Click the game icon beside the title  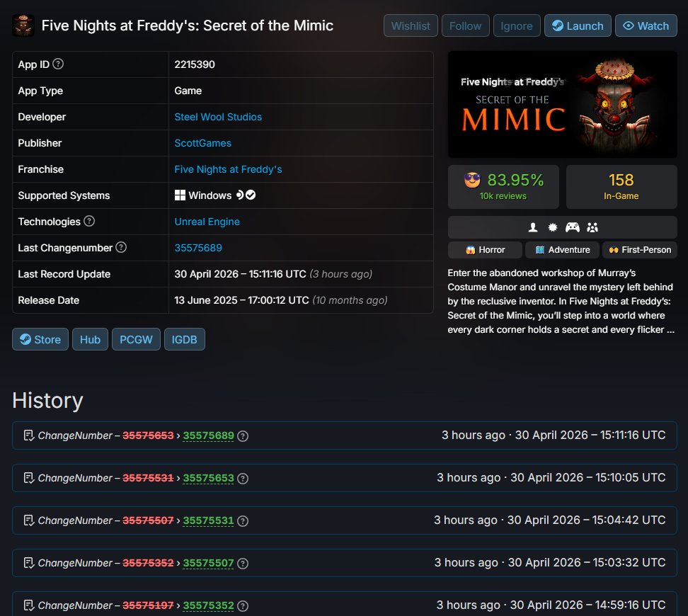(23, 25)
